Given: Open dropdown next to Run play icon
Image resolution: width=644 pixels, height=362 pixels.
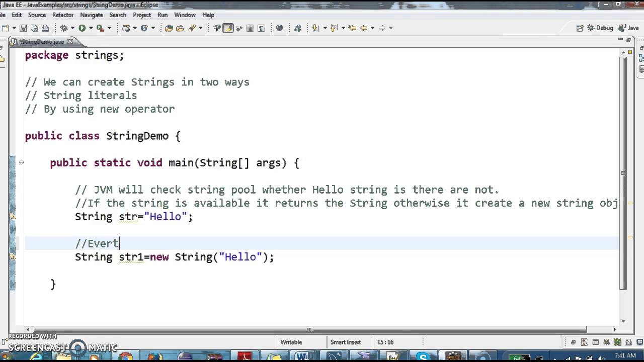Looking at the screenshot, I should tap(90, 28).
